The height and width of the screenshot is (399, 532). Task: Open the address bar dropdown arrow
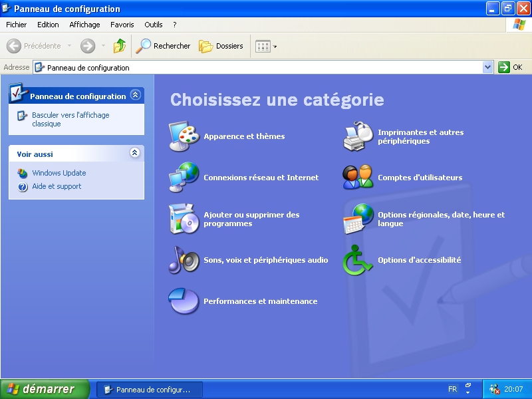click(487, 67)
